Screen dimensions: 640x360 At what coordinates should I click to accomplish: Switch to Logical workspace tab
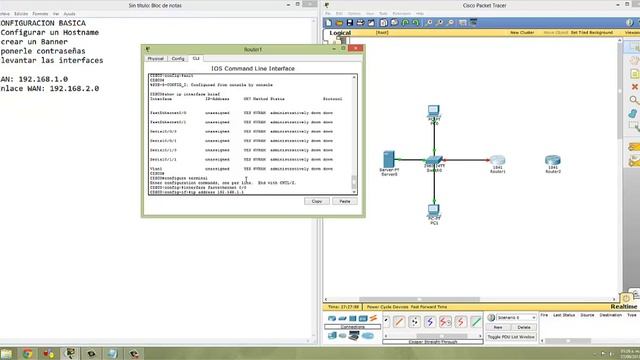(340, 33)
